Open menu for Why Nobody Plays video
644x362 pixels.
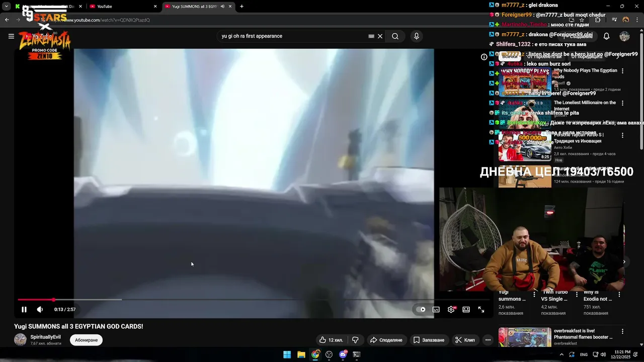point(622,71)
